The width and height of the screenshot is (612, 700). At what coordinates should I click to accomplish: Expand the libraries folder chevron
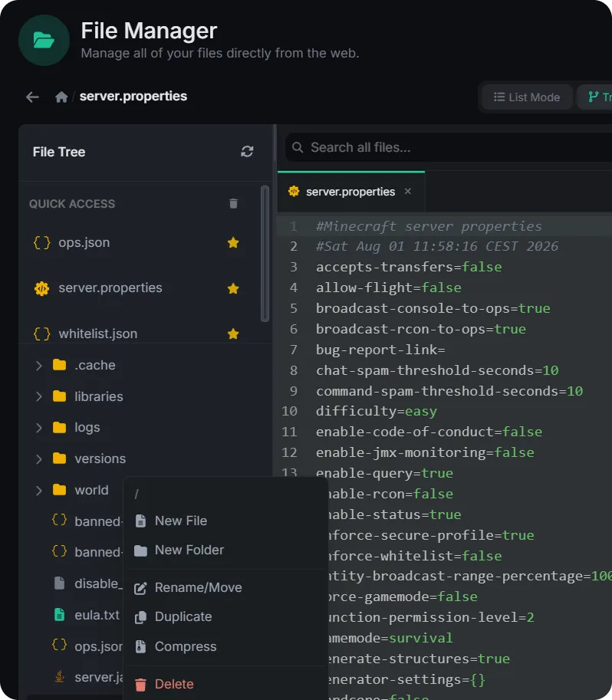(x=39, y=396)
